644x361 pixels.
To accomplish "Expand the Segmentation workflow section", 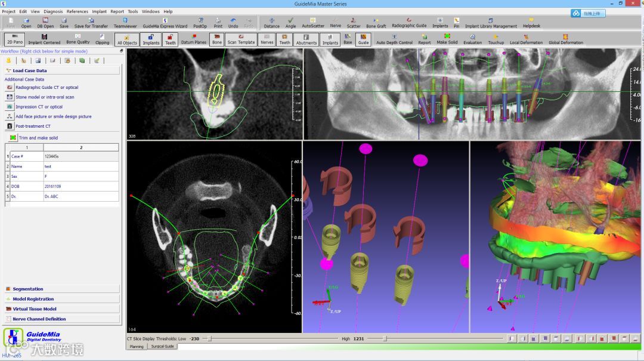I will (x=63, y=289).
